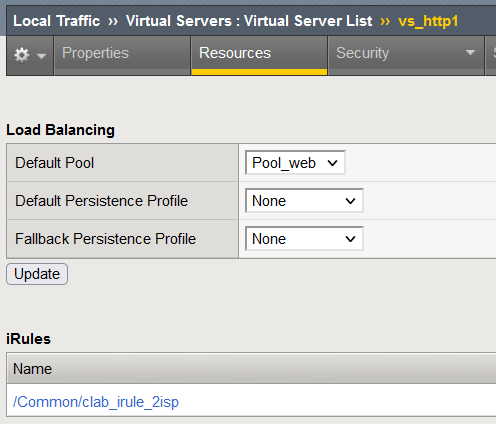Click the Security tab's dropdown arrow
Viewport: 496px width, 424px height.
pos(470,53)
